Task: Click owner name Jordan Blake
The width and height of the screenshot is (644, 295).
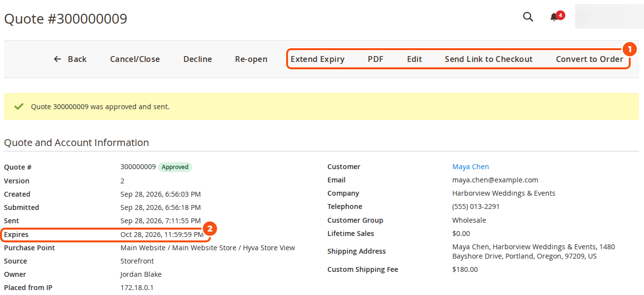Action: [141, 274]
